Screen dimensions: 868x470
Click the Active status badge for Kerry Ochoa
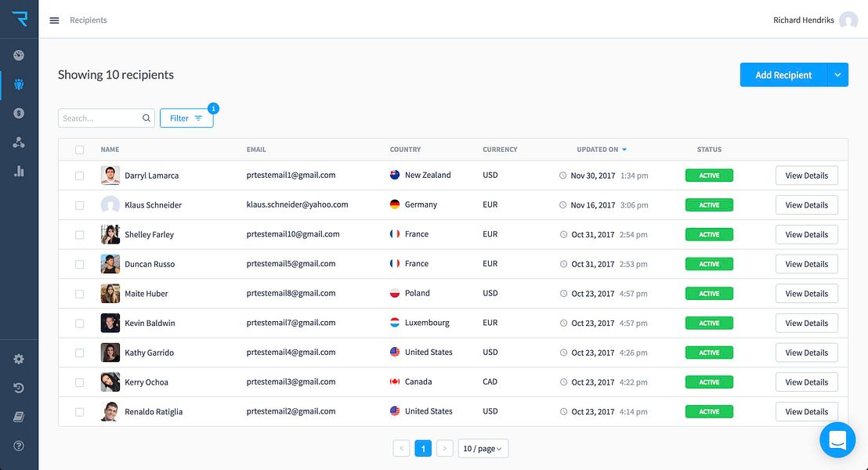pyautogui.click(x=709, y=382)
